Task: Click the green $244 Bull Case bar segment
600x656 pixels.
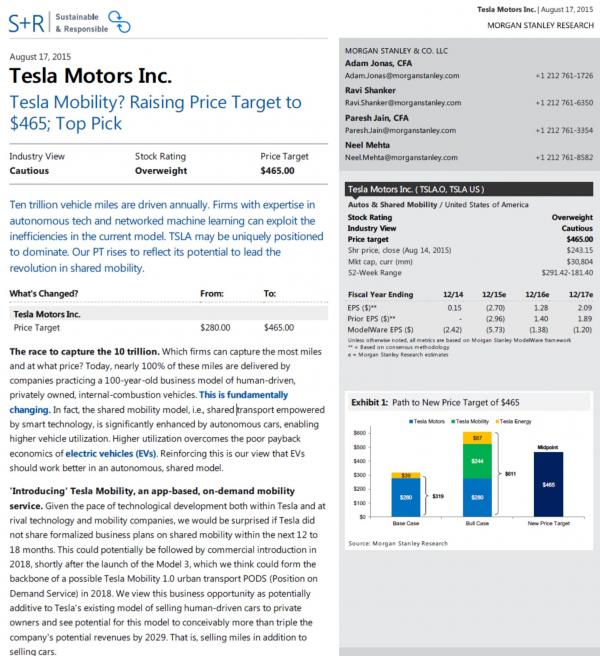Action: 477,461
